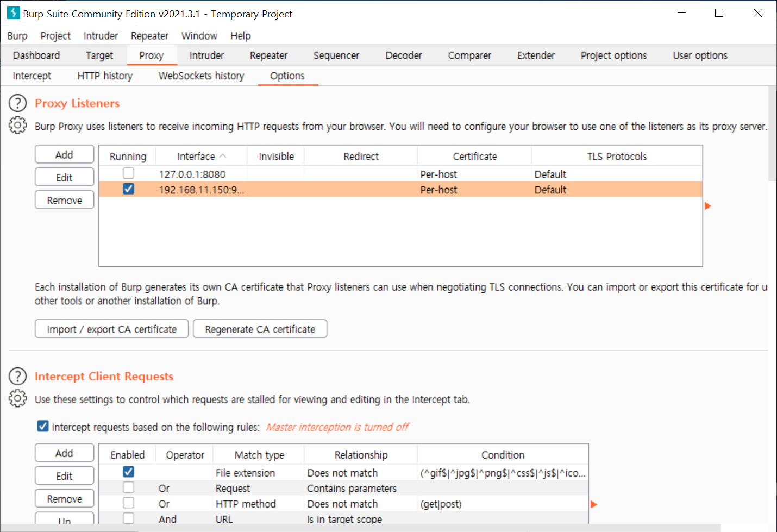Open the Repeater menu in menu bar
This screenshot has height=532, width=777.
pos(149,36)
